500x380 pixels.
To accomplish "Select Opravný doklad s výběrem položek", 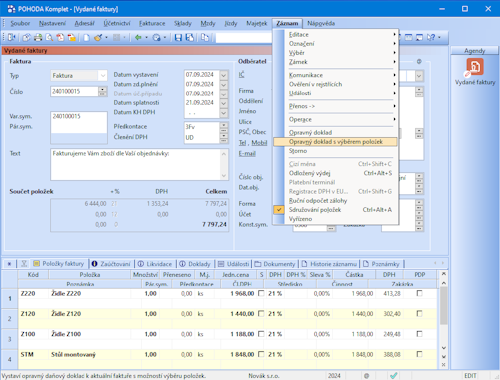I will (x=336, y=142).
